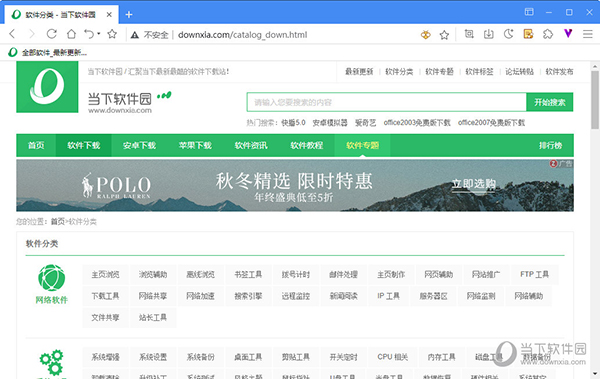The image size is (600, 379).
Task: Open the 软件标签 top link
Action: [479, 72]
